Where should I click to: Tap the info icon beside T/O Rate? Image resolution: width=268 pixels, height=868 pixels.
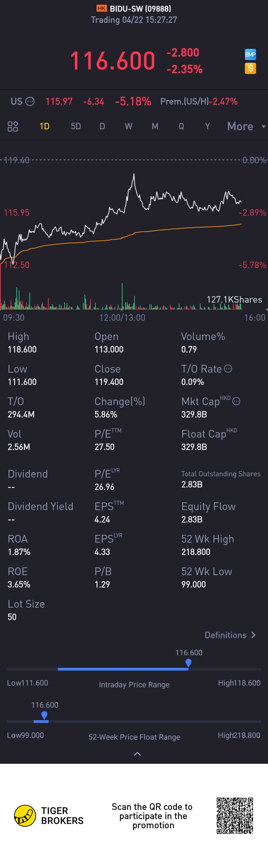(x=228, y=369)
